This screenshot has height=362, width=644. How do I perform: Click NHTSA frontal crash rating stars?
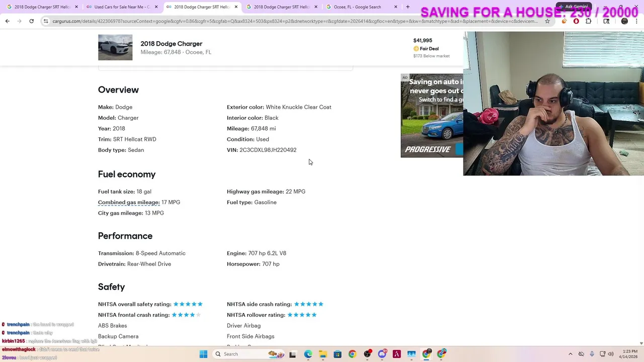point(186,315)
